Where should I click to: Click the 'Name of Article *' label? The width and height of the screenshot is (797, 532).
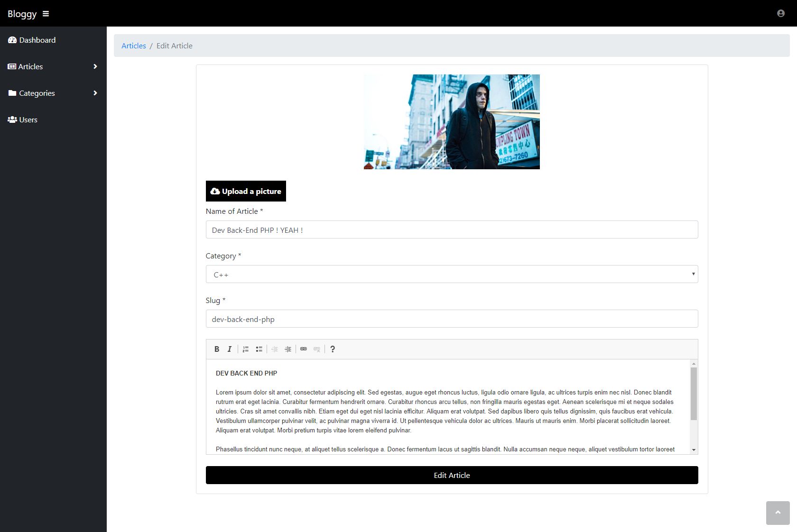pyautogui.click(x=234, y=211)
